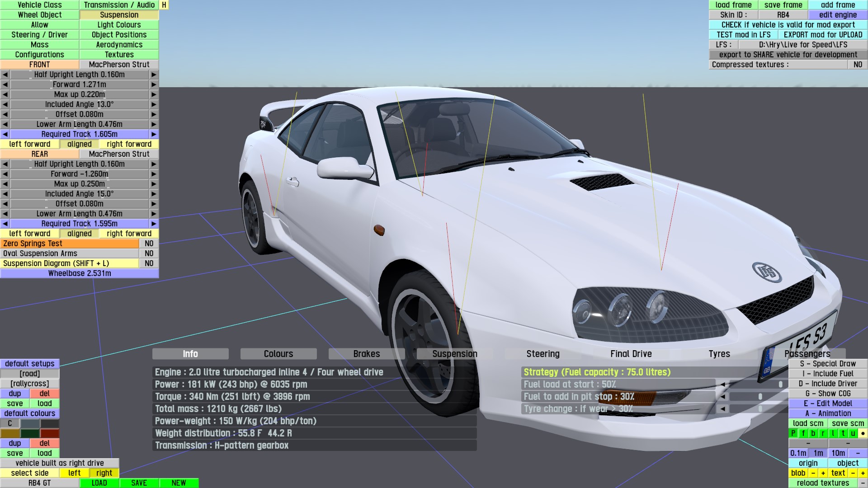Open the Brakes tab
This screenshot has height=488, width=868.
(x=366, y=354)
